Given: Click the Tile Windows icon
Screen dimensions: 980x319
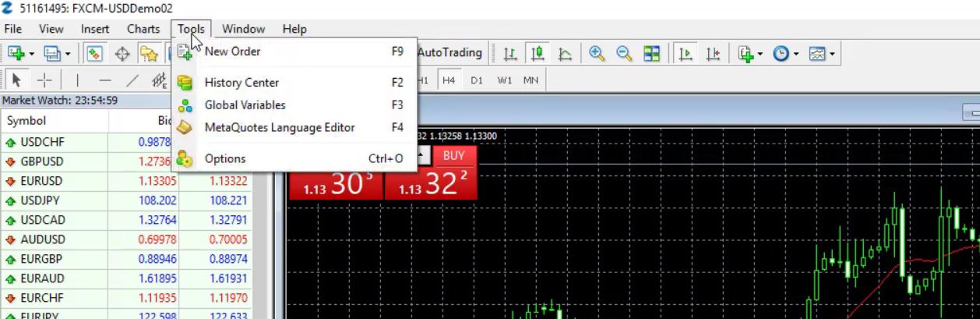Looking at the screenshot, I should click(652, 53).
